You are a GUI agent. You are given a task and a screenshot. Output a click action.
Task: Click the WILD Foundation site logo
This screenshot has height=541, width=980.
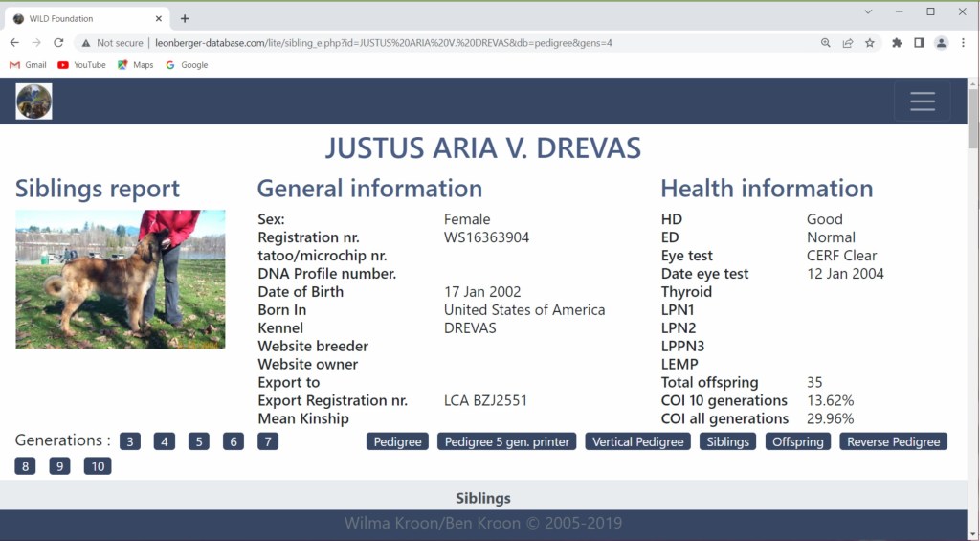pyautogui.click(x=33, y=101)
